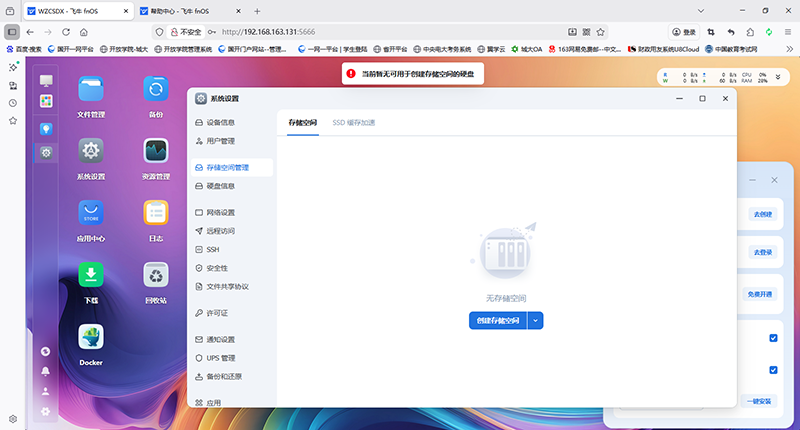Select 许可证 in settings sidebar

(x=232, y=313)
